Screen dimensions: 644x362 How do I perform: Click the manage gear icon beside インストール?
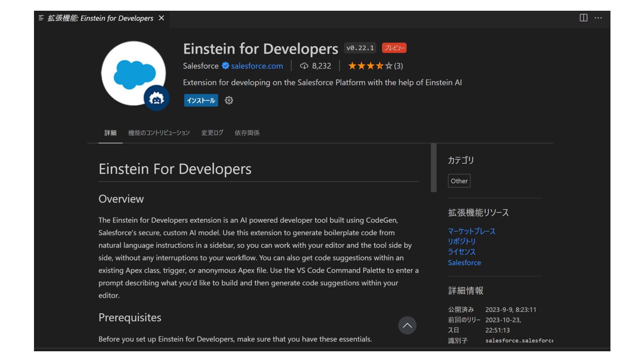(x=229, y=101)
